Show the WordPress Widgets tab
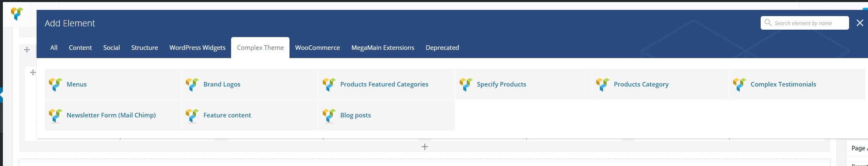The width and height of the screenshot is (868, 166). click(197, 48)
